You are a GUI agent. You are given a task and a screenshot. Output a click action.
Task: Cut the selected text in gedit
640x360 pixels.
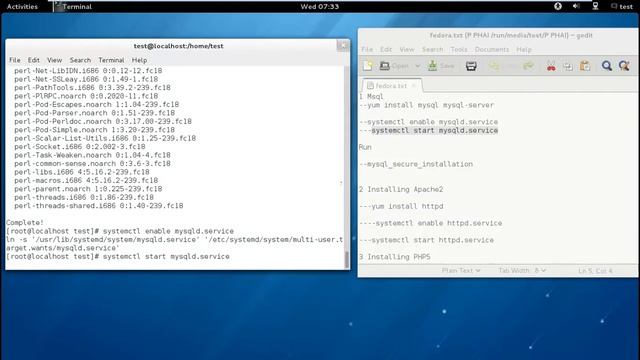point(551,66)
